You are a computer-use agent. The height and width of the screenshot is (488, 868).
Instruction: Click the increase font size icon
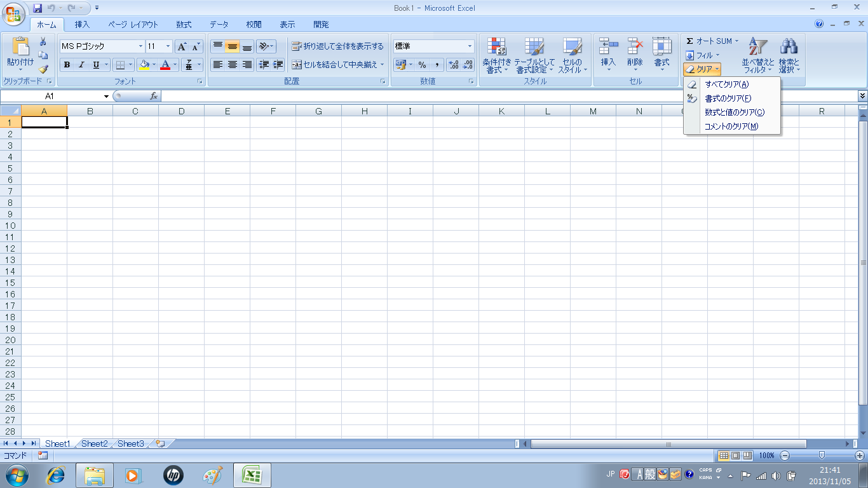(182, 46)
